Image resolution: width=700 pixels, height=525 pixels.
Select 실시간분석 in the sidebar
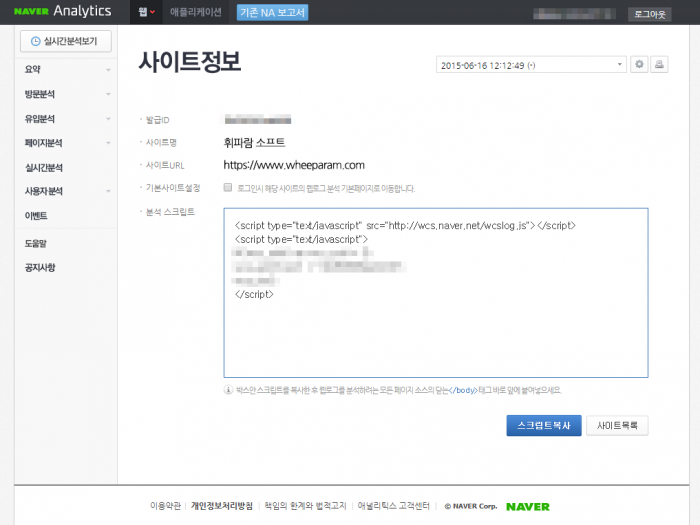pos(44,167)
